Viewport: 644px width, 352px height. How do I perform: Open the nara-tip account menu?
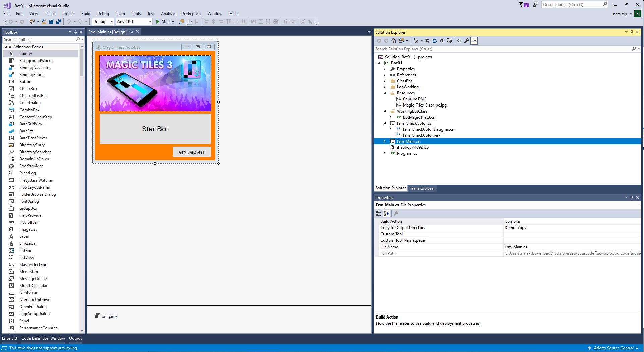point(622,14)
